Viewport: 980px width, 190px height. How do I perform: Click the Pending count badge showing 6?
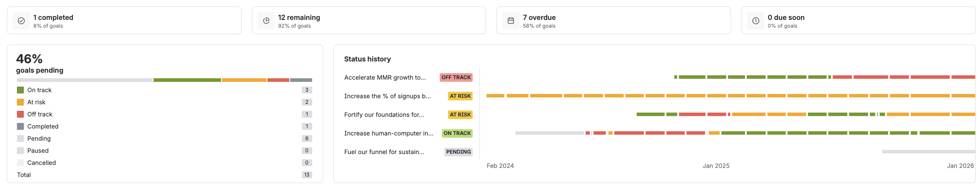coord(307,138)
